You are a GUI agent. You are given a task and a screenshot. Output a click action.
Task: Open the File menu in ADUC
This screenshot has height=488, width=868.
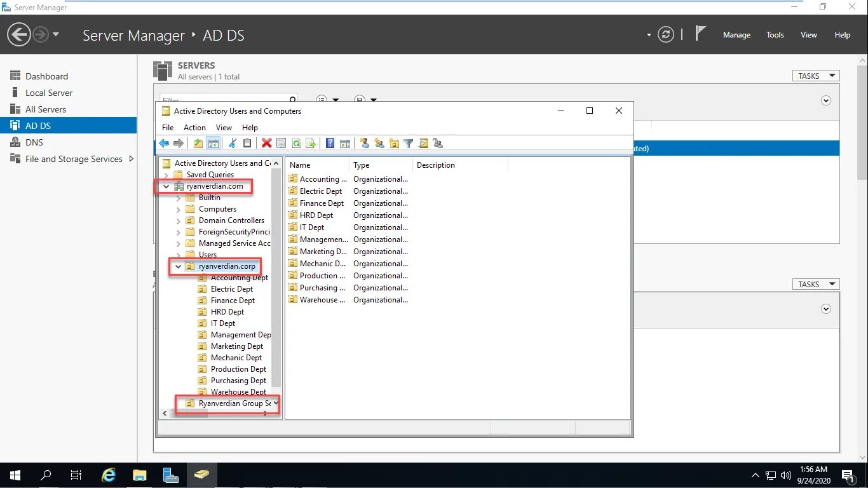tap(168, 128)
